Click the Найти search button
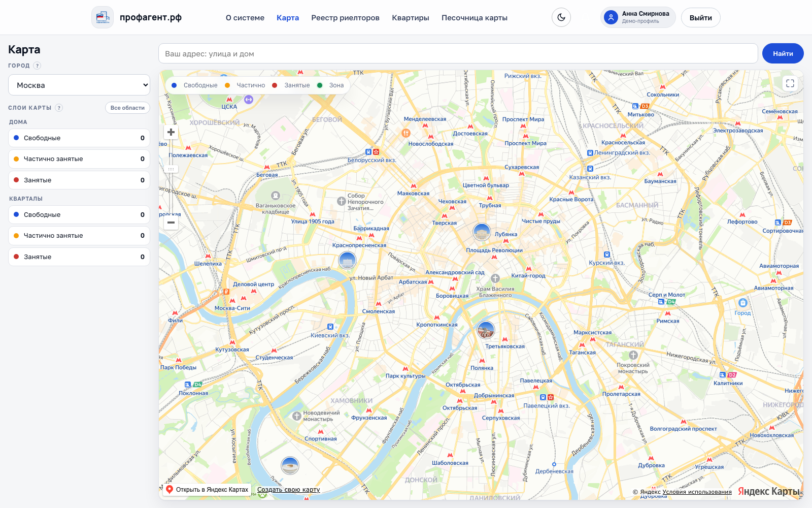This screenshot has width=812, height=508. point(783,53)
